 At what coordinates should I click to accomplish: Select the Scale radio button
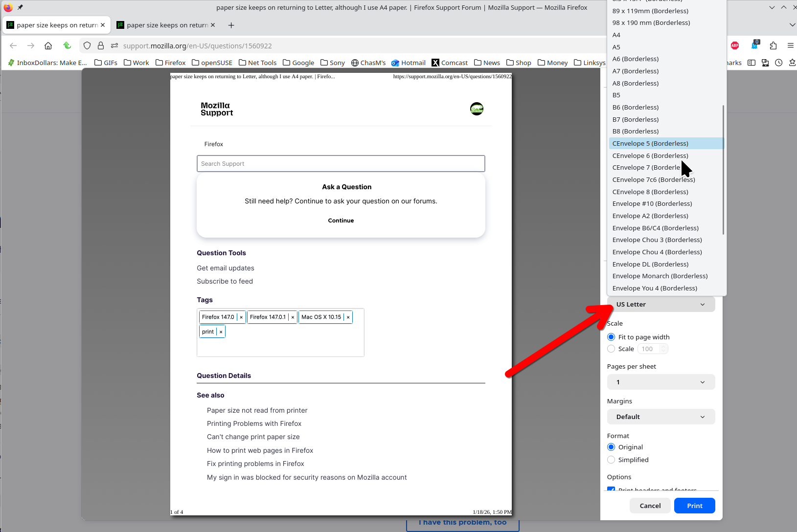(x=611, y=349)
